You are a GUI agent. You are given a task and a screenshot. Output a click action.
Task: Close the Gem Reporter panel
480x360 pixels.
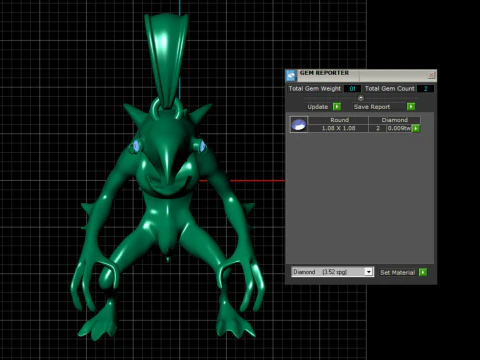click(431, 75)
